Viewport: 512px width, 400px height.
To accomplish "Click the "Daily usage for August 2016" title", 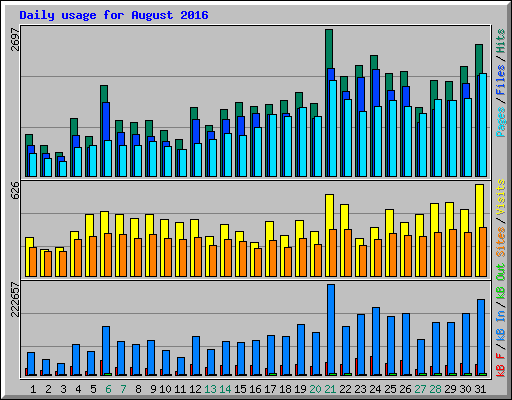I will pos(114,15).
